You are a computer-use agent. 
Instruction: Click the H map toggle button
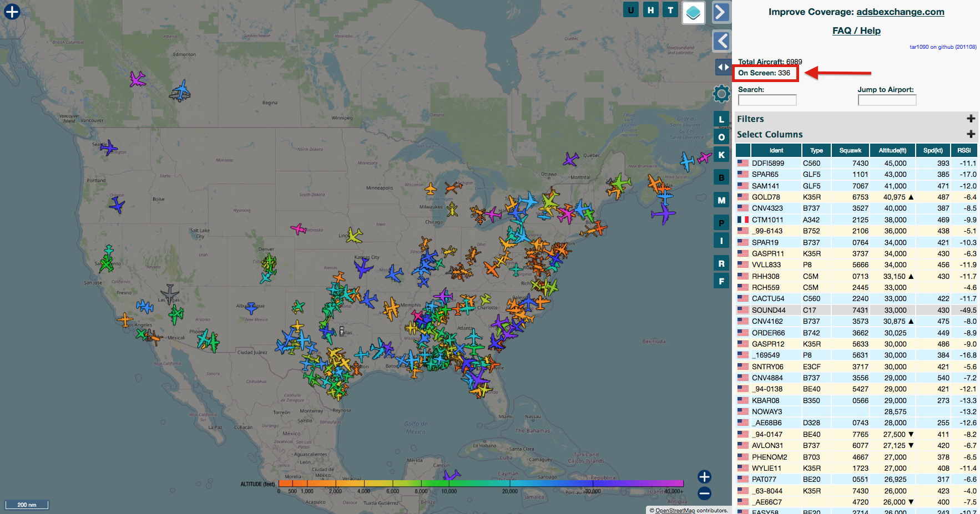pos(651,10)
